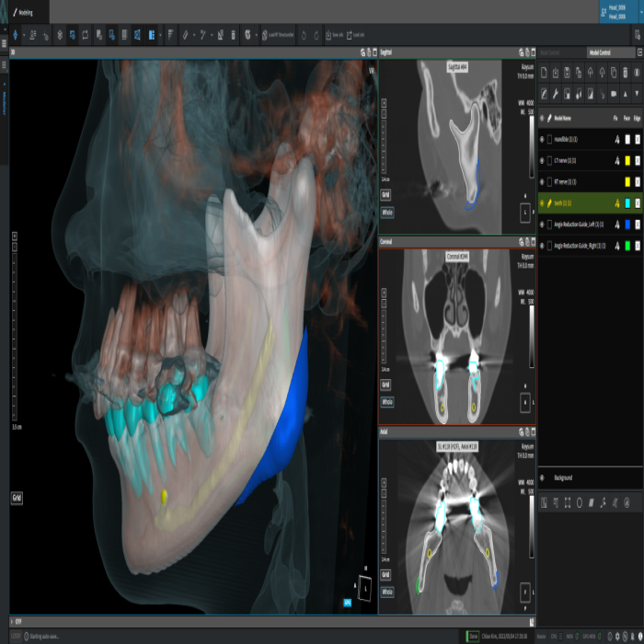The width and height of the screenshot is (644, 644).
Task: Toggle visibility of LT nerve model
Action: pos(542,161)
